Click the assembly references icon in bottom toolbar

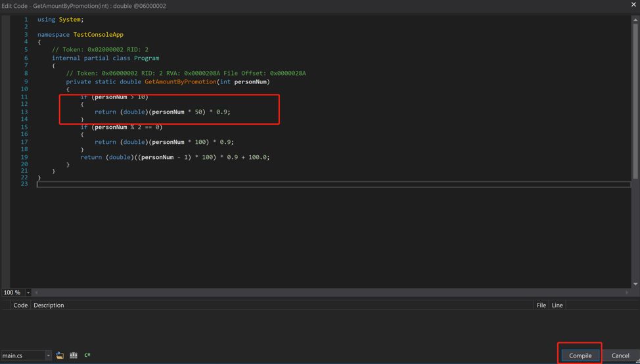74,355
